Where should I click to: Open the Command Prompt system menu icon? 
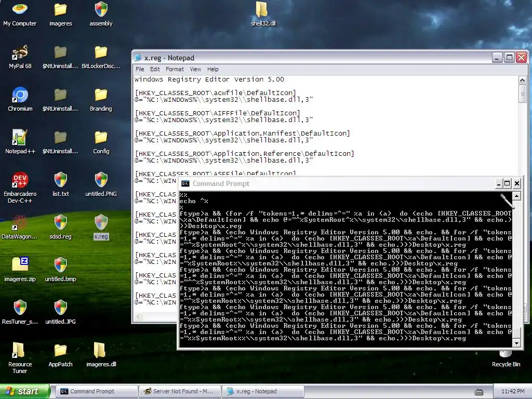(x=185, y=183)
